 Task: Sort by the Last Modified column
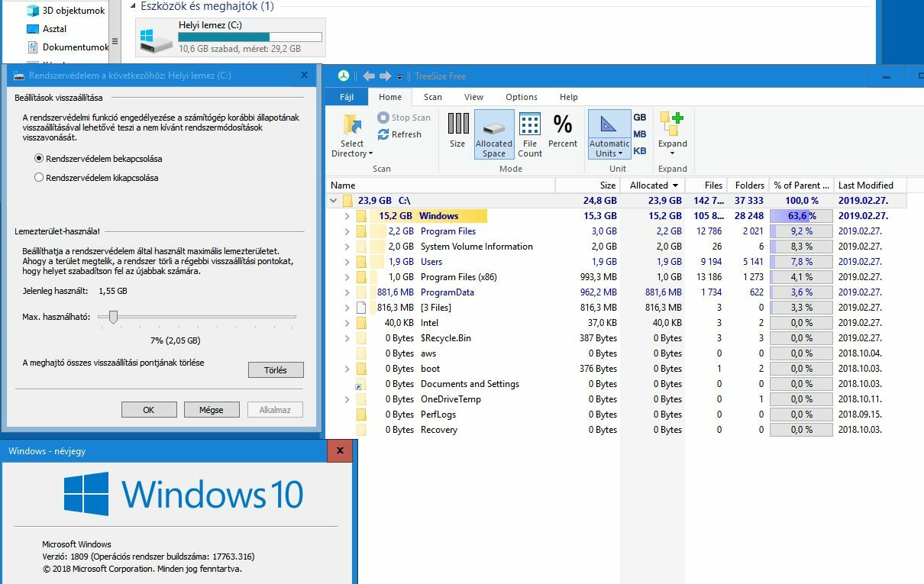point(870,185)
